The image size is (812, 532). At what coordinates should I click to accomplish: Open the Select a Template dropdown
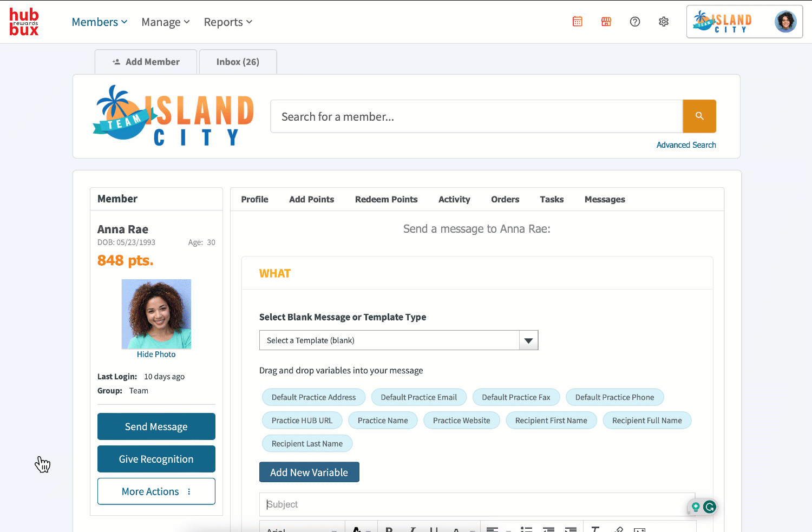[398, 340]
